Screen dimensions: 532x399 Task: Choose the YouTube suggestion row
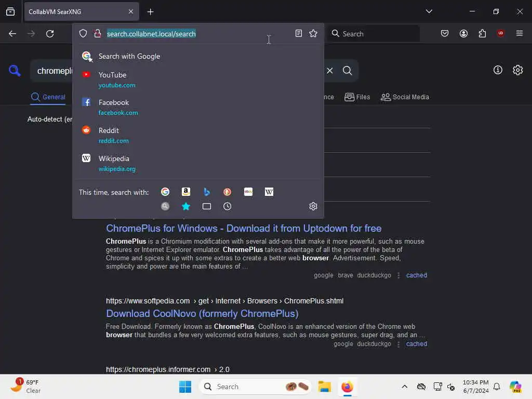click(198, 79)
